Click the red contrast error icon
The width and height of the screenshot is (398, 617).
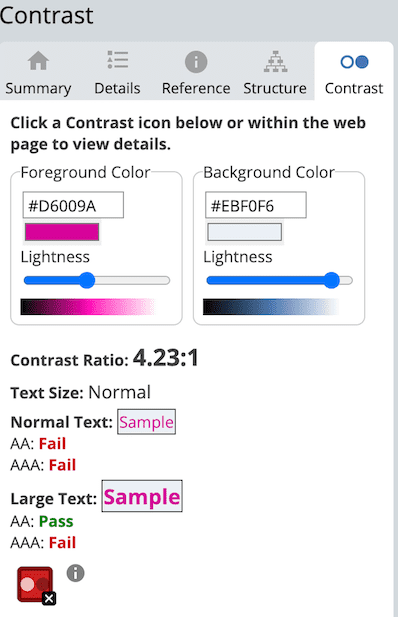pos(35,584)
